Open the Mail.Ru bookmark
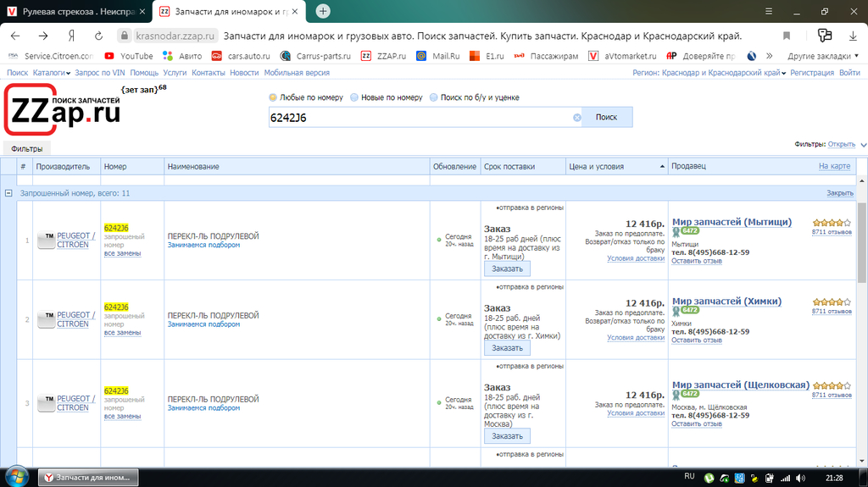868x487 pixels. (x=438, y=56)
